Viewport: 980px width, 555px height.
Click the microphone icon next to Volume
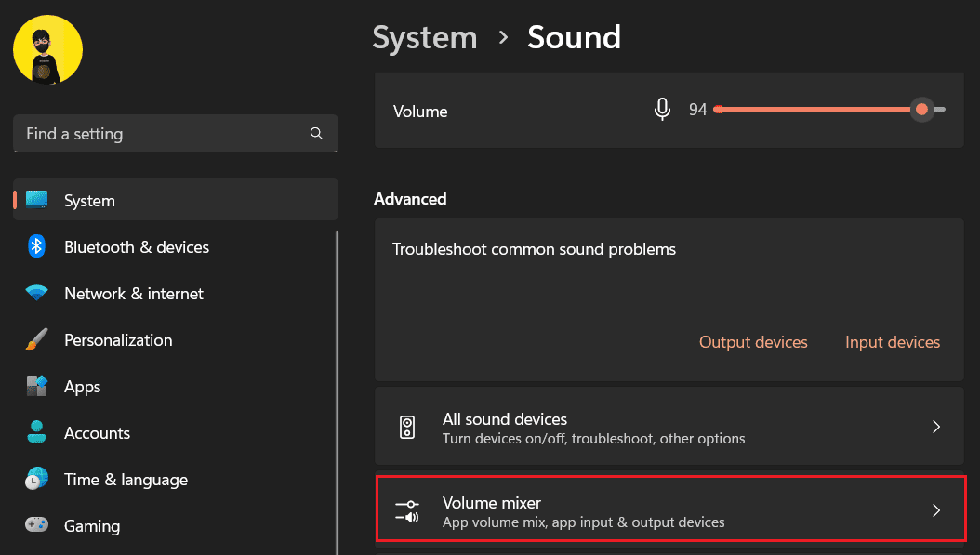(x=662, y=109)
